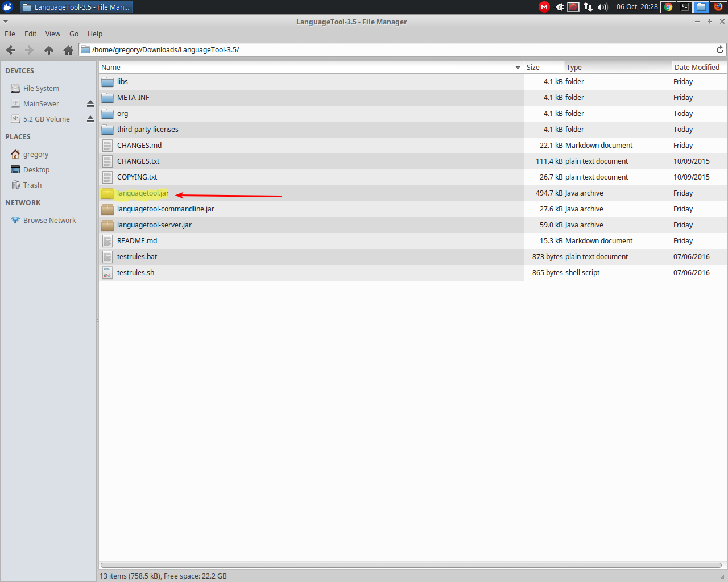Viewport: 728px width, 582px height.
Task: Open the network connections indicator
Action: coord(588,7)
